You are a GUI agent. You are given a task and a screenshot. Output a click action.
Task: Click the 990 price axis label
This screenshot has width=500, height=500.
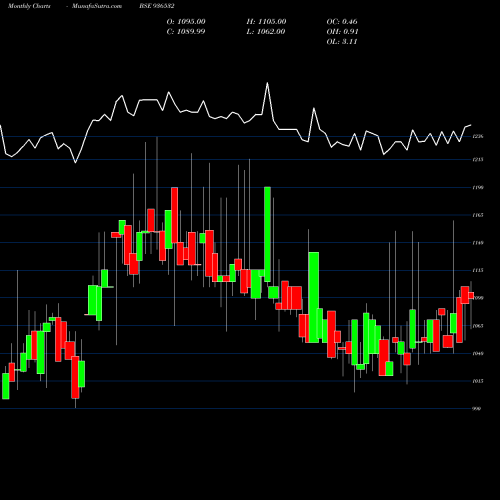(x=477, y=409)
